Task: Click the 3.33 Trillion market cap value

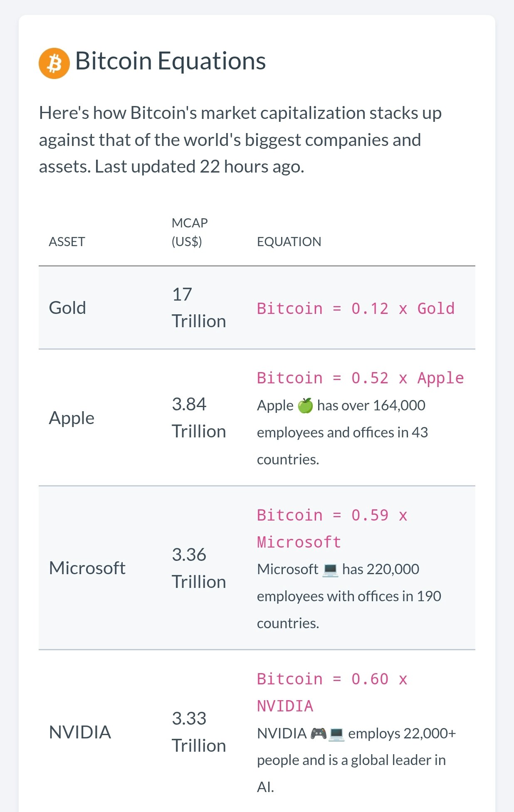Action: point(199,732)
